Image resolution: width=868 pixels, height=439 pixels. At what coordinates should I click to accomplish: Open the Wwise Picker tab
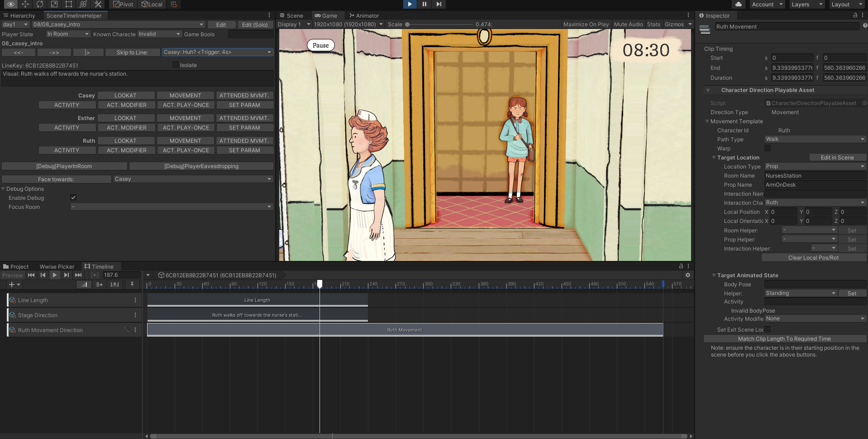click(57, 267)
